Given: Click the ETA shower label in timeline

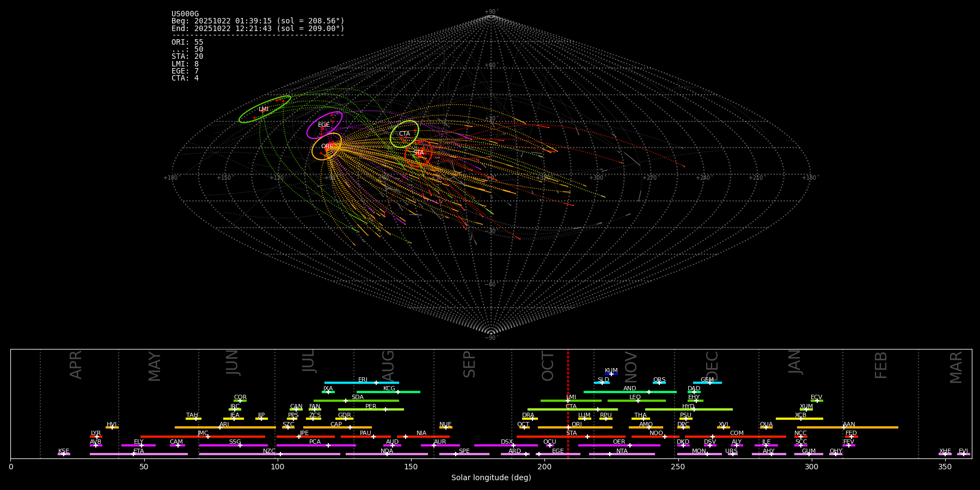Looking at the screenshot, I should pos(139,451).
